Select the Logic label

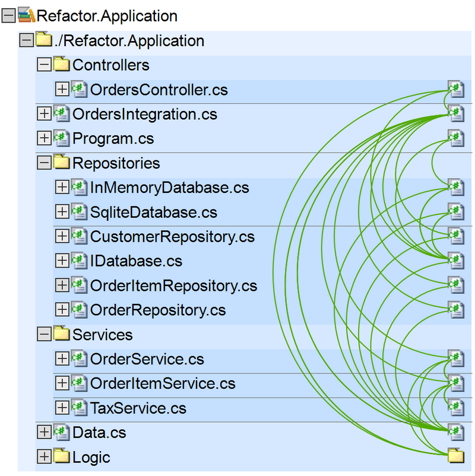pos(91,458)
